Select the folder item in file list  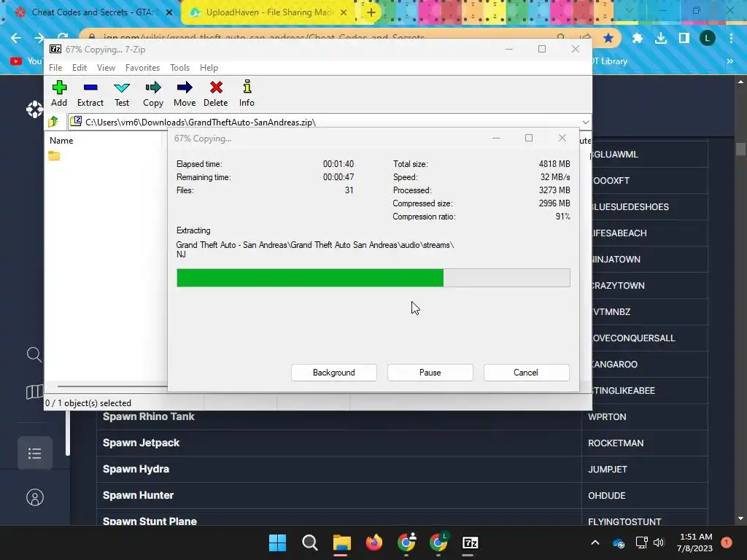click(54, 156)
